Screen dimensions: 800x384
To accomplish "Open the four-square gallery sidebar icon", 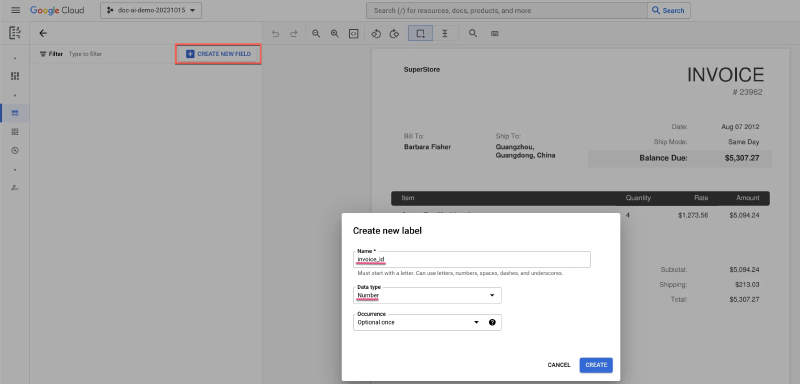I will click(x=15, y=132).
